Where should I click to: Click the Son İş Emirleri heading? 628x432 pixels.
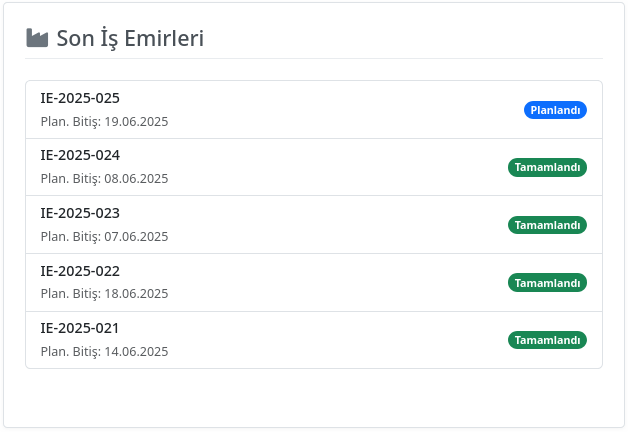(x=130, y=38)
